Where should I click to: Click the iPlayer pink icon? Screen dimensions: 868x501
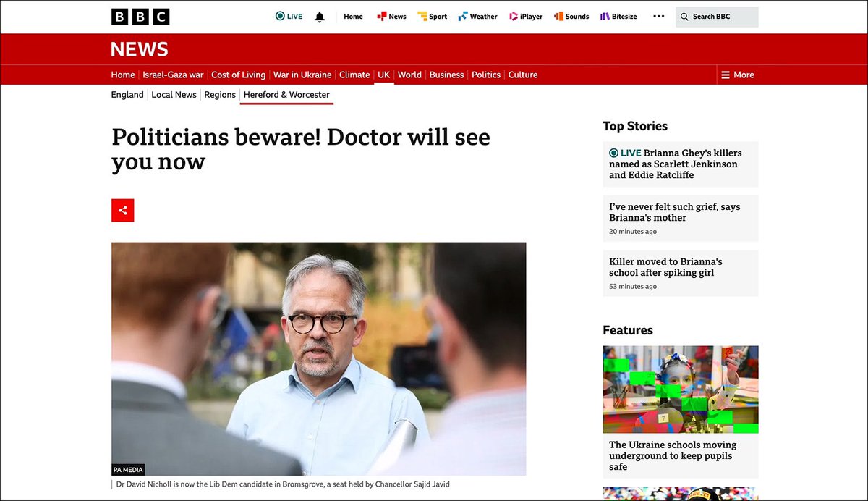tap(514, 17)
